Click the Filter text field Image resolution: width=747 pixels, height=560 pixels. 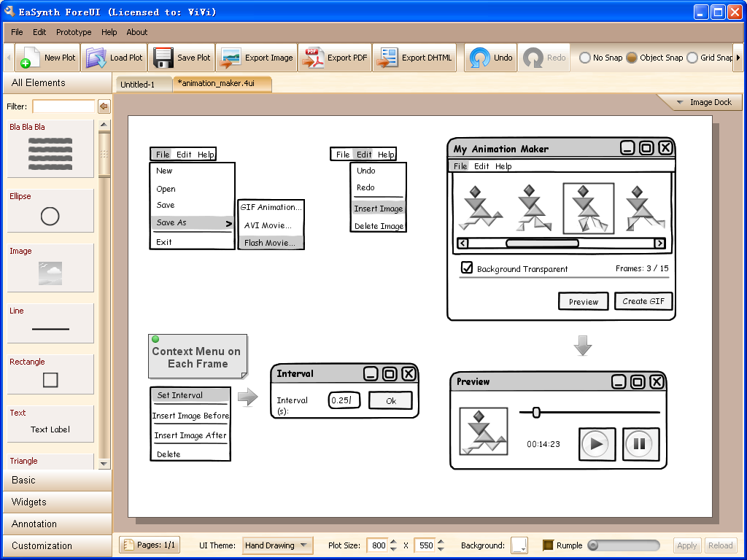(63, 106)
